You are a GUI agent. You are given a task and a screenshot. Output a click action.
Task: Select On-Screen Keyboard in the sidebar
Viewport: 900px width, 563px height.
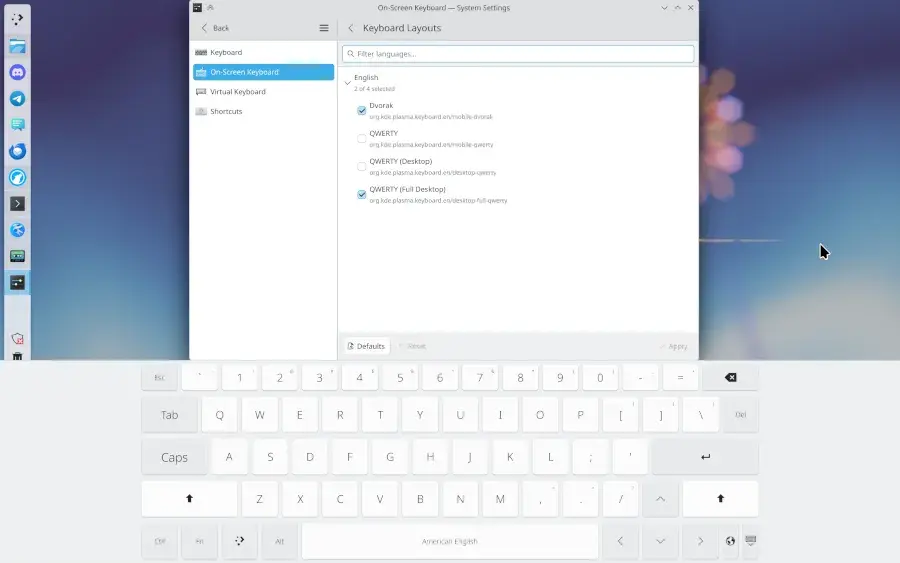point(263,72)
